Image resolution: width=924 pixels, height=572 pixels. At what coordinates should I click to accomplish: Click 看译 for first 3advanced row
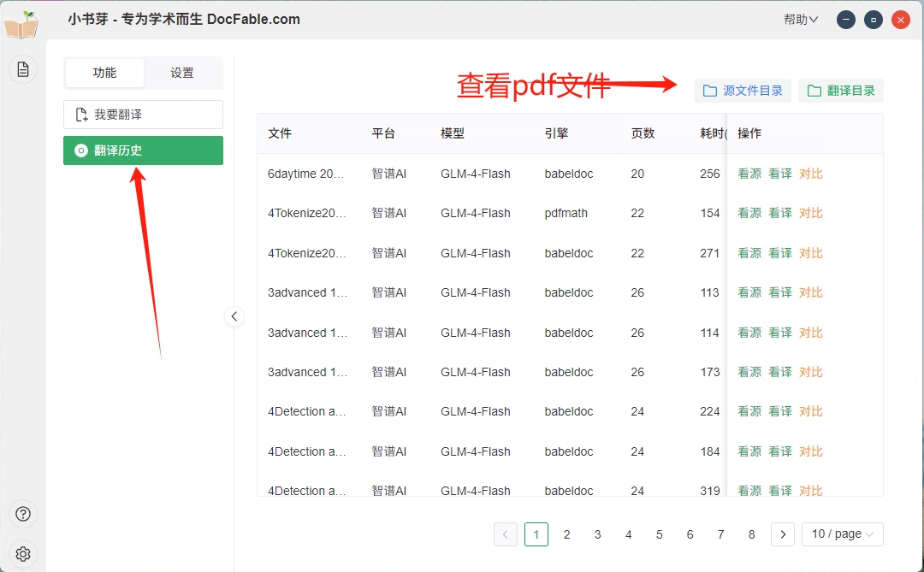click(x=779, y=292)
